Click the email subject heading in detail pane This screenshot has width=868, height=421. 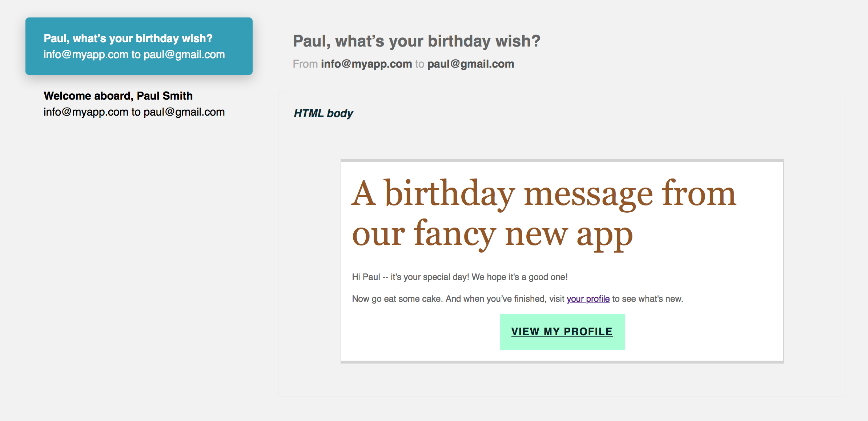click(417, 41)
